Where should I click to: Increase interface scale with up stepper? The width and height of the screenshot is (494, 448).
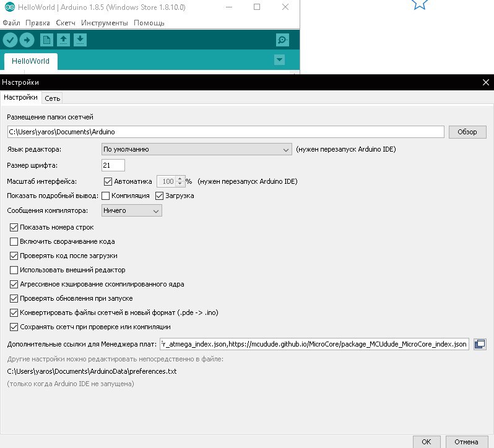tap(180, 178)
